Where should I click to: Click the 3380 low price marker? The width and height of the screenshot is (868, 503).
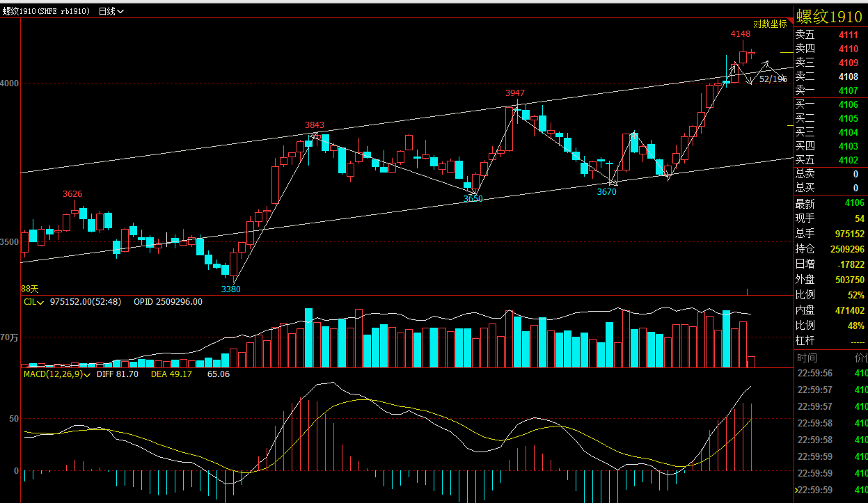pos(230,289)
